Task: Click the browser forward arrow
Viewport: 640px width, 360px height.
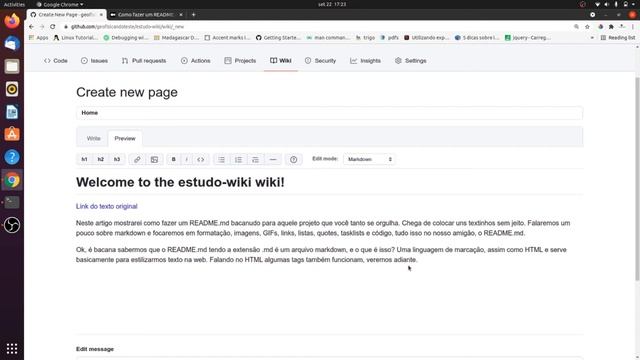Action: point(42,27)
